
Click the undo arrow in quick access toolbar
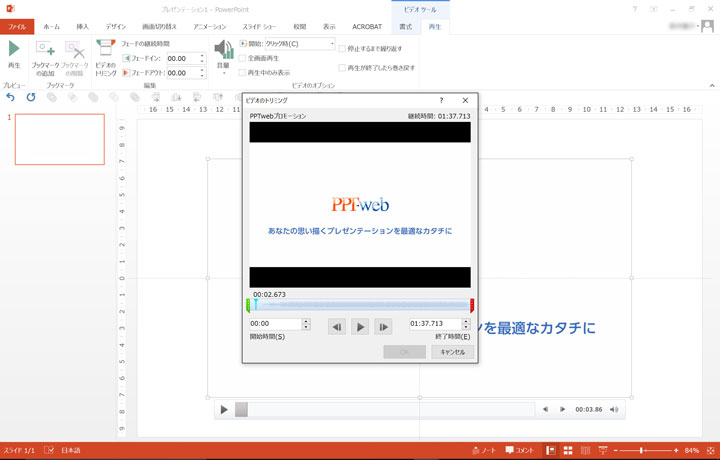pos(11,97)
